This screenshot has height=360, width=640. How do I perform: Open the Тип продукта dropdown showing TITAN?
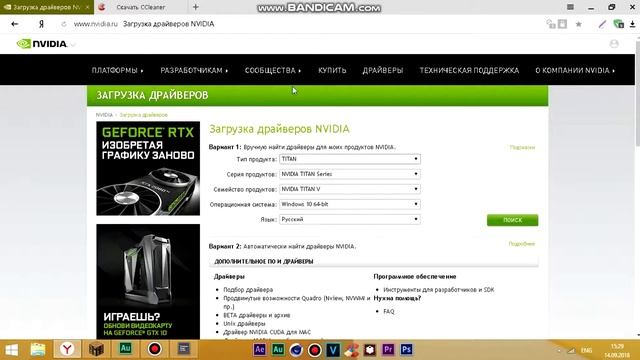coord(350,159)
